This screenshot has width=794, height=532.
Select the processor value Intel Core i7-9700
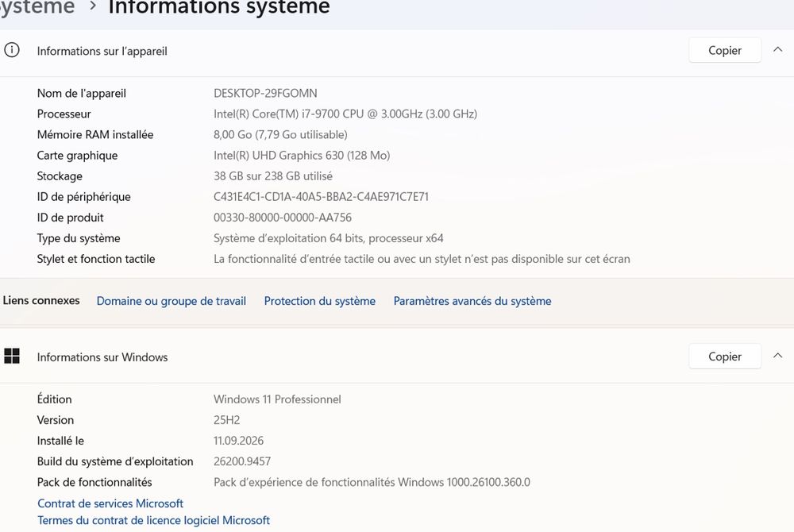[x=345, y=114]
